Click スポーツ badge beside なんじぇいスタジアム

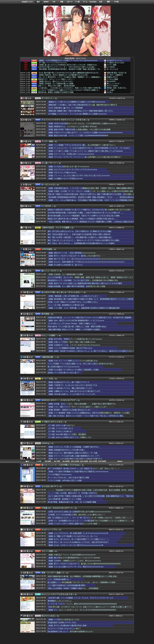coord(38,594)
